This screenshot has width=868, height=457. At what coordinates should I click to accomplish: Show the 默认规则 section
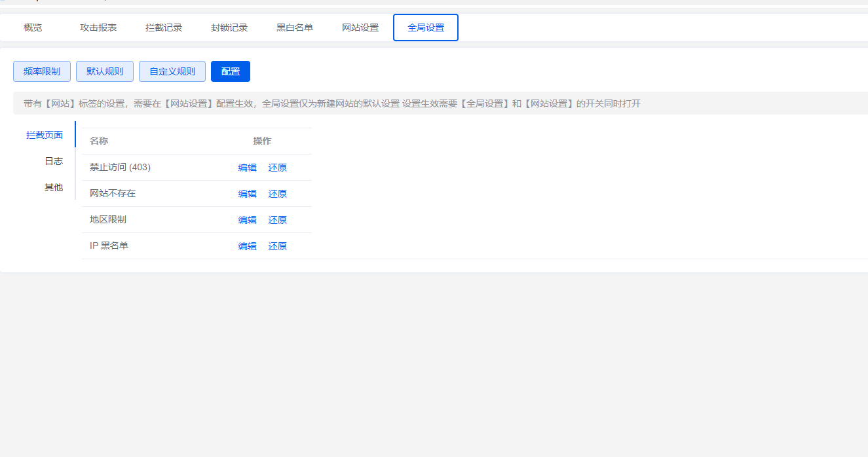coord(105,71)
